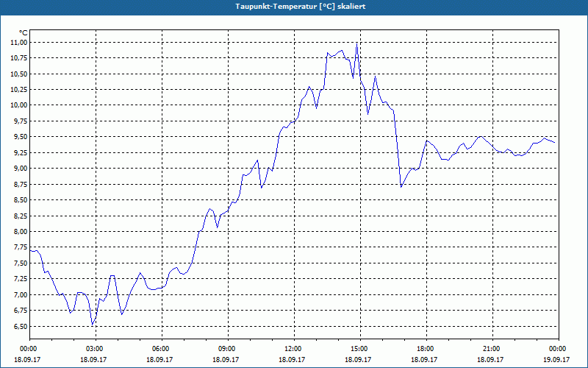
Task: Click the 06:00 time label
Action: pyautogui.click(x=162, y=349)
